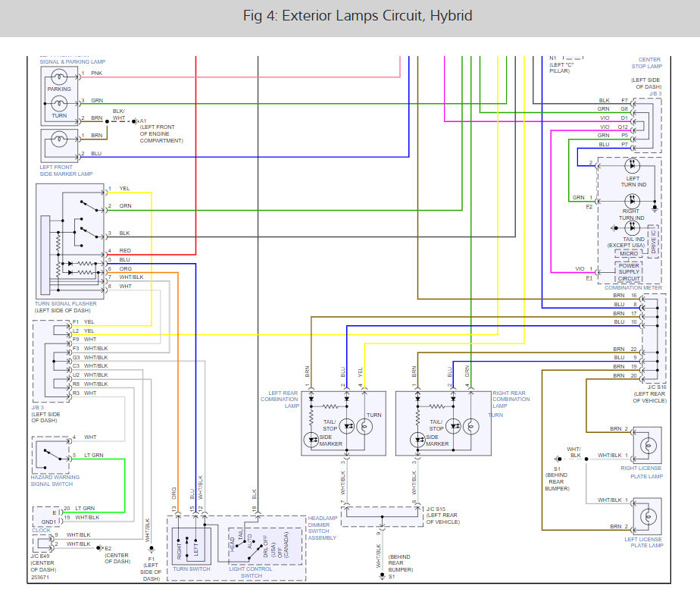Click the A1 ground symbol near BLK/WHT
The image size is (700, 608).
[x=135, y=121]
